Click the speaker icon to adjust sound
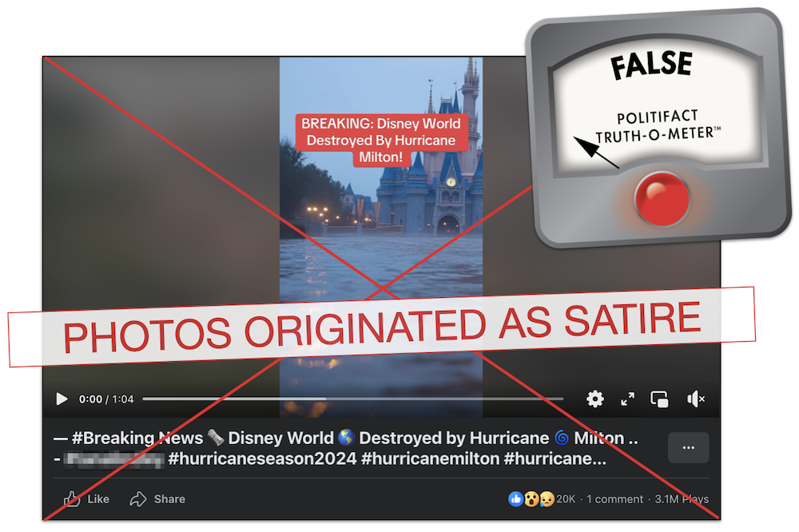This screenshot has width=799, height=532. pyautogui.click(x=695, y=399)
